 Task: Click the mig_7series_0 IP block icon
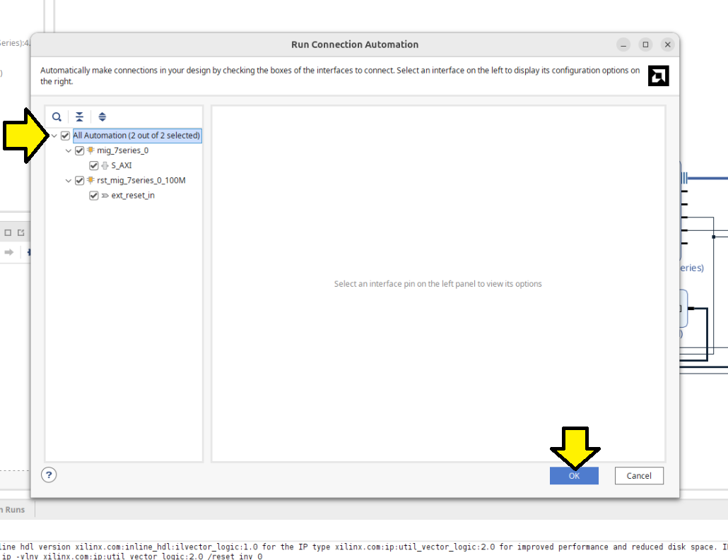(x=90, y=150)
